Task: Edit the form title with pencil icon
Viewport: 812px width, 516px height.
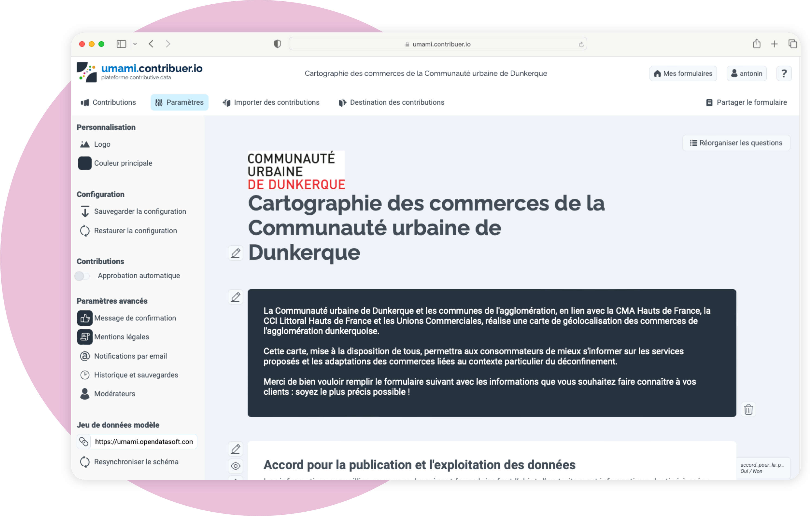Action: pos(236,253)
